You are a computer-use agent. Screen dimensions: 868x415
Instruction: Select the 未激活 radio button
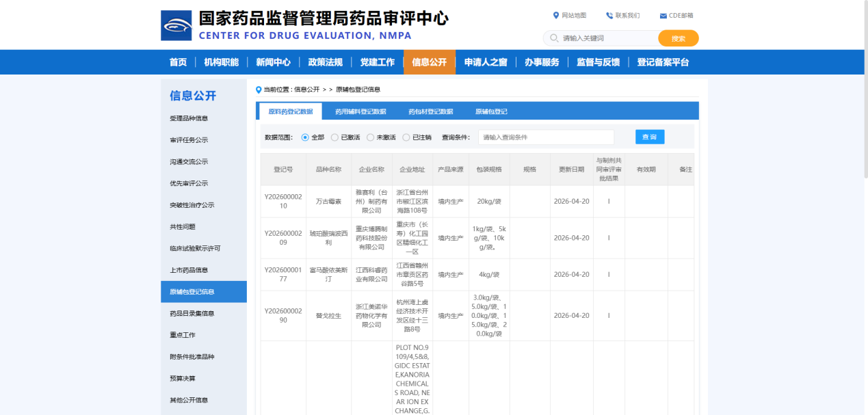370,137
